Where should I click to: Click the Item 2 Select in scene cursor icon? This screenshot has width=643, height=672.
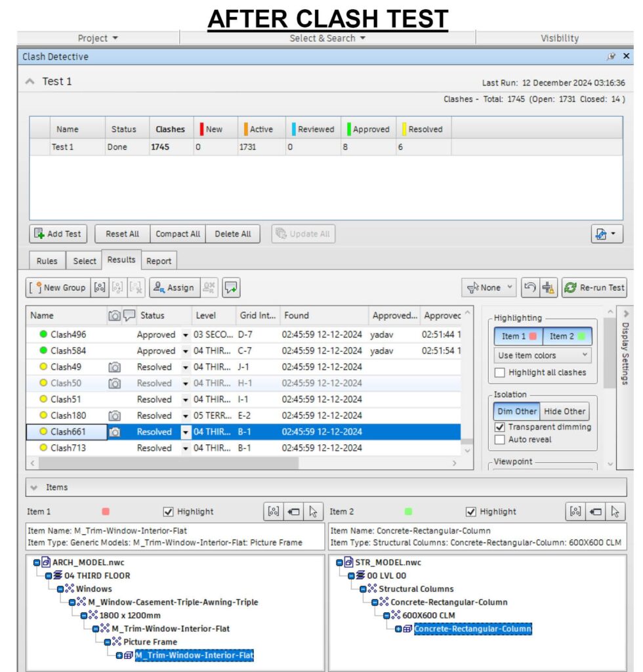tap(615, 512)
